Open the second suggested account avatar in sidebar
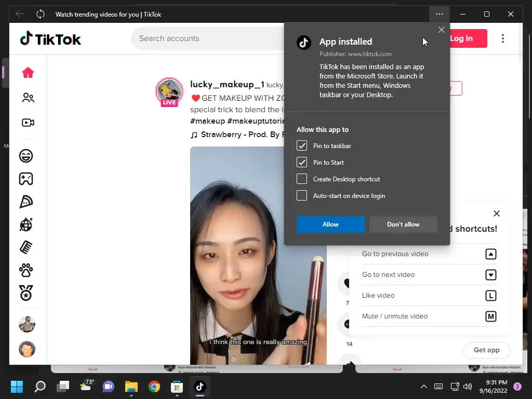532x399 pixels. pyautogui.click(x=27, y=349)
